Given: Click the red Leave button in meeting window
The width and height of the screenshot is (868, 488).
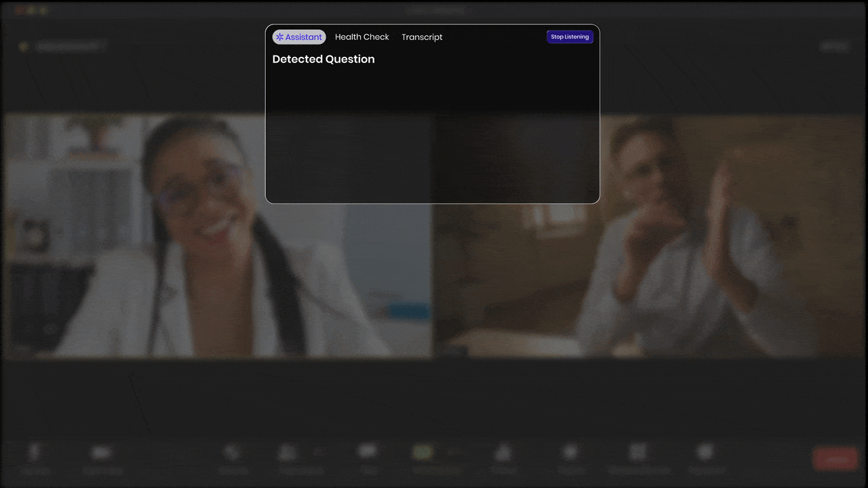Looking at the screenshot, I should [x=835, y=459].
